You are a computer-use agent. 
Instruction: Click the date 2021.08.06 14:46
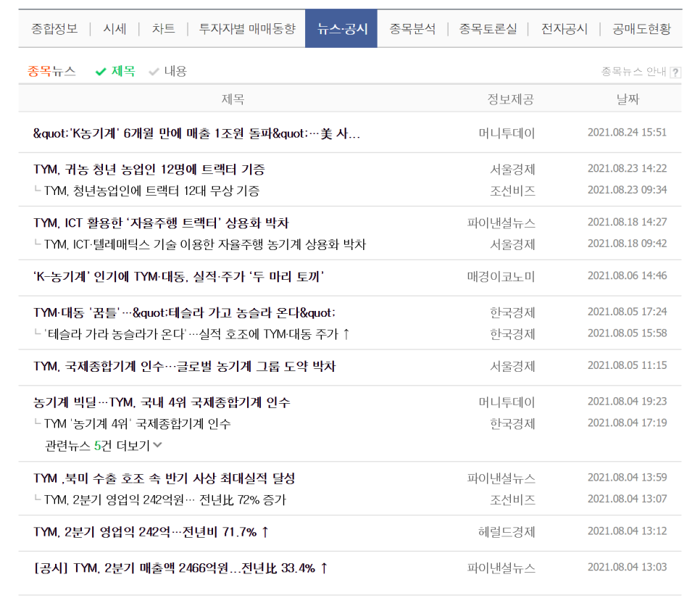pos(627,276)
